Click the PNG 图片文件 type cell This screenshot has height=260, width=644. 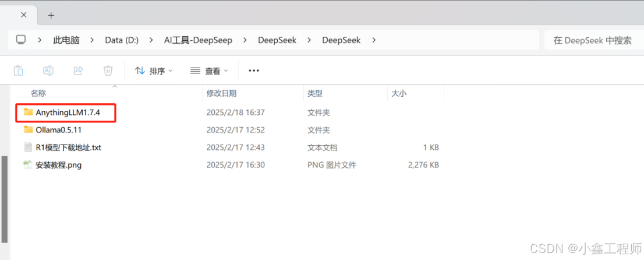(331, 165)
